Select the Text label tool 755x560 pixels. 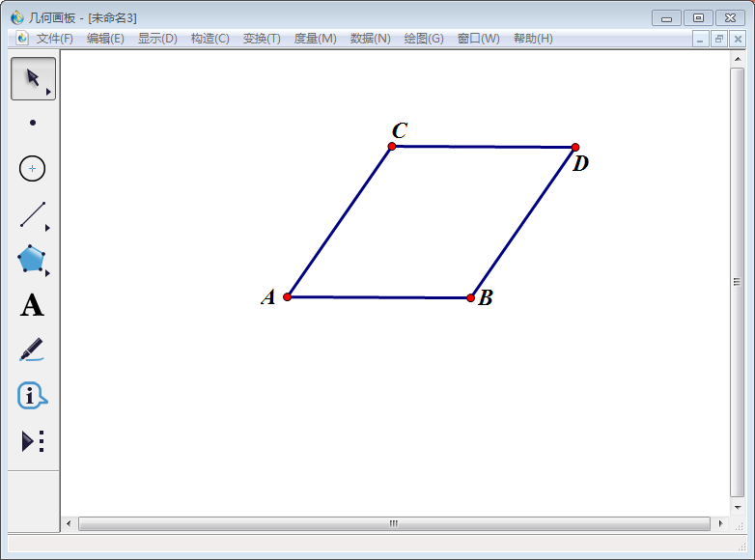pyautogui.click(x=32, y=305)
